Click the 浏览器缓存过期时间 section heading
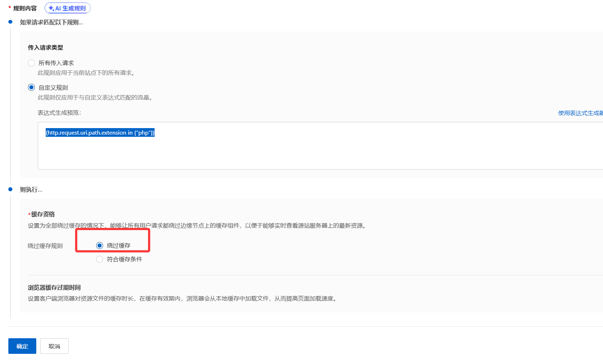The image size is (603, 364). click(x=54, y=288)
